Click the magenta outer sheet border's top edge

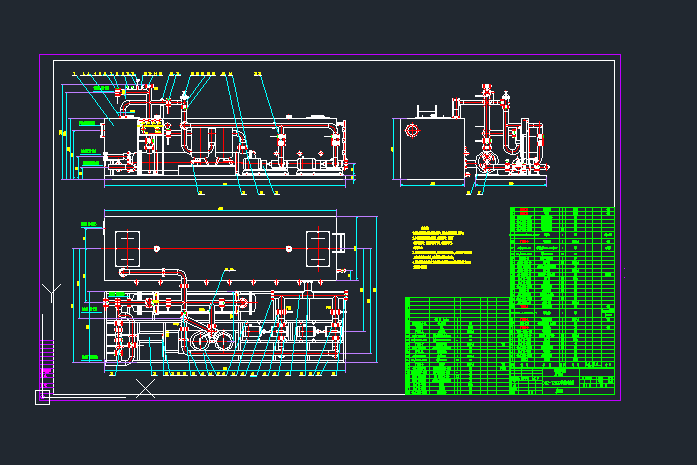pyautogui.click(x=330, y=55)
